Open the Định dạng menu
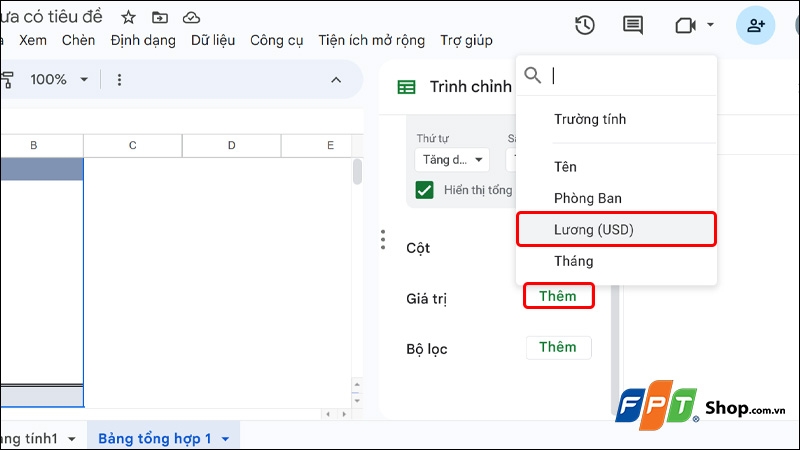The height and width of the screenshot is (450, 800). click(143, 40)
